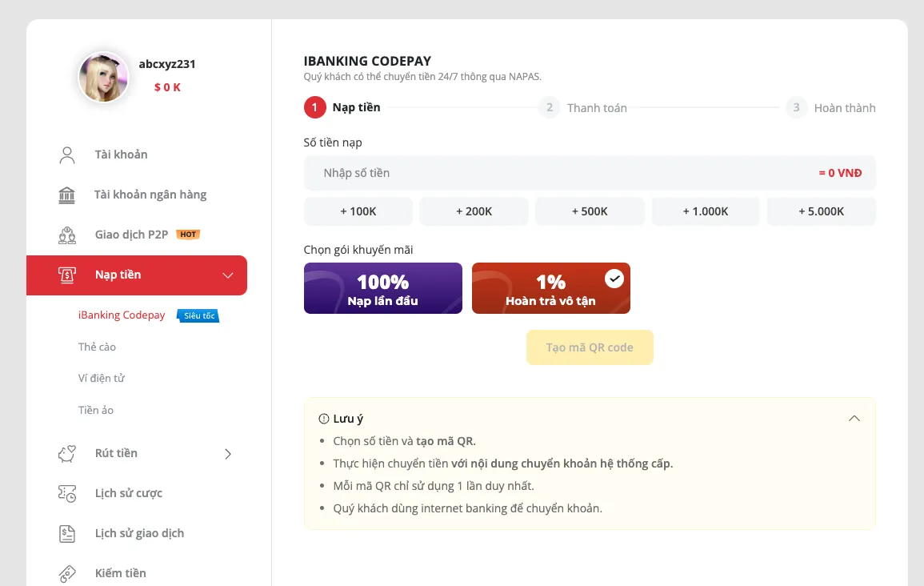Open the Lịch sử cược icon
The width and height of the screenshot is (924, 586).
(x=67, y=493)
